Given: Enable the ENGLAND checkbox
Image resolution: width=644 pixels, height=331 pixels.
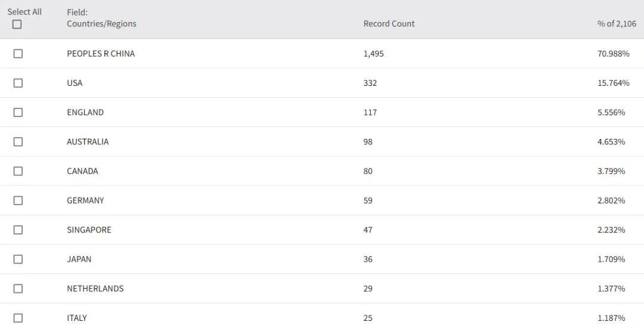Looking at the screenshot, I should [18, 112].
